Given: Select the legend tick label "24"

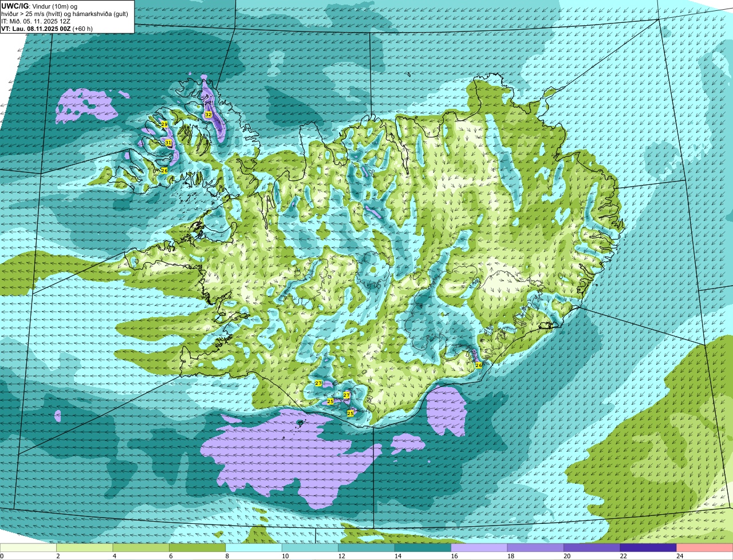Looking at the screenshot, I should coord(680,556).
